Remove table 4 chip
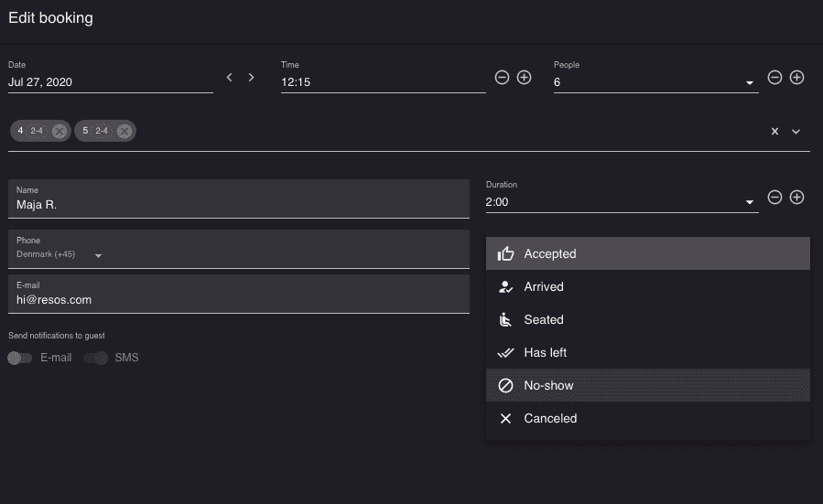This screenshot has width=823, height=504. click(60, 132)
